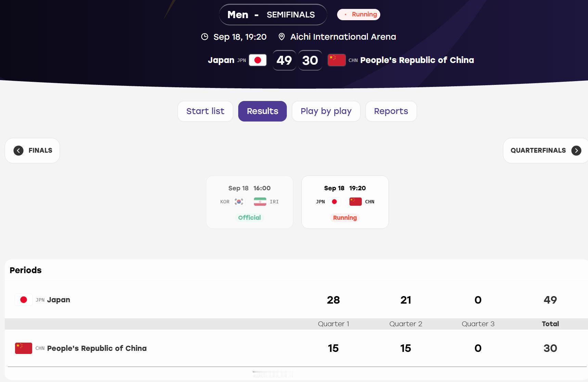Image resolution: width=588 pixels, height=382 pixels.
Task: Click China's header score of 30
Action: 310,60
